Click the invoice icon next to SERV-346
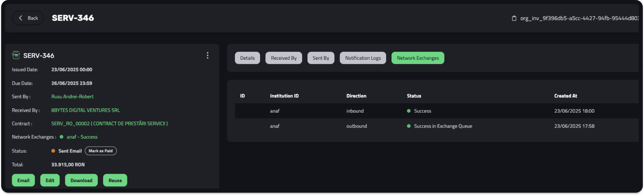The height and width of the screenshot is (195, 644). [x=16, y=55]
